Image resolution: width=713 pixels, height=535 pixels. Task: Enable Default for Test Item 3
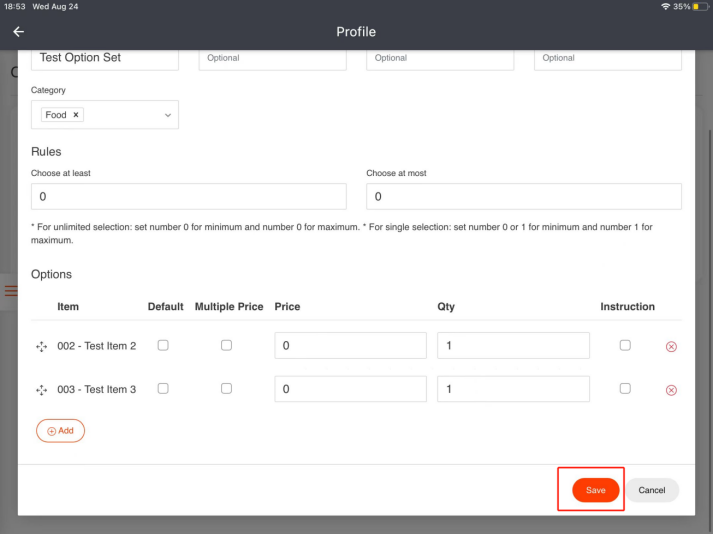tap(163, 388)
